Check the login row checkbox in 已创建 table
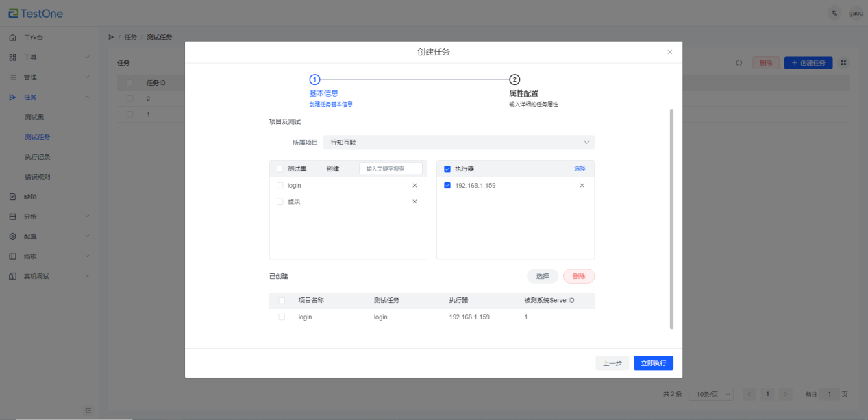Image resolution: width=868 pixels, height=420 pixels. pyautogui.click(x=282, y=317)
